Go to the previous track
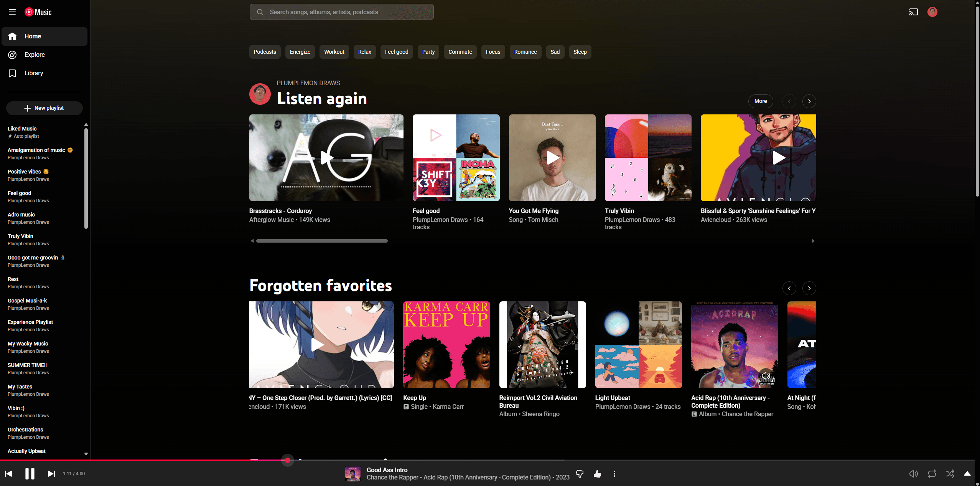 pyautogui.click(x=8, y=474)
